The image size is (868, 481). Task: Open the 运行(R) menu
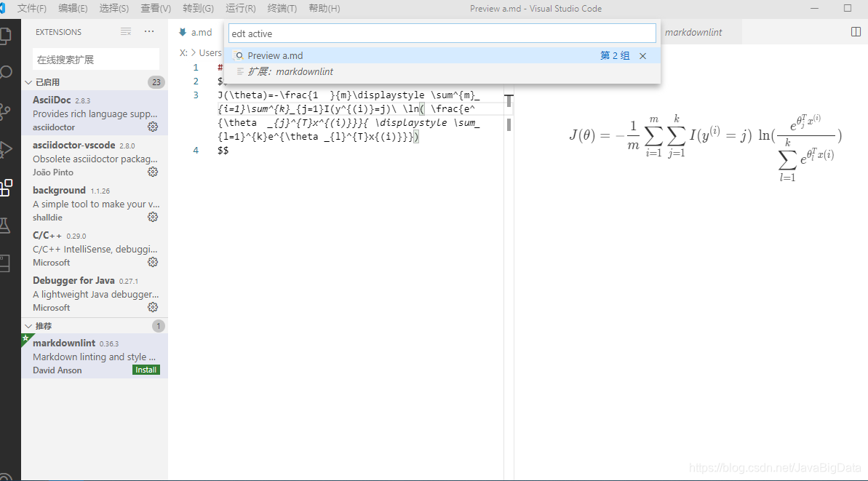pyautogui.click(x=241, y=8)
